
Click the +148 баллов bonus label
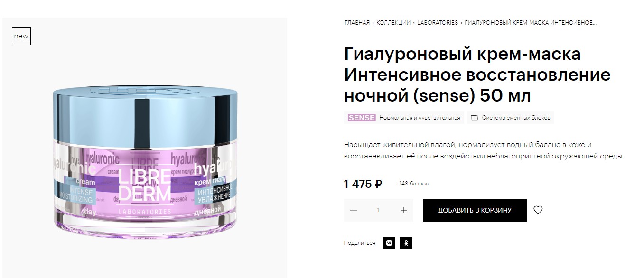pos(412,184)
